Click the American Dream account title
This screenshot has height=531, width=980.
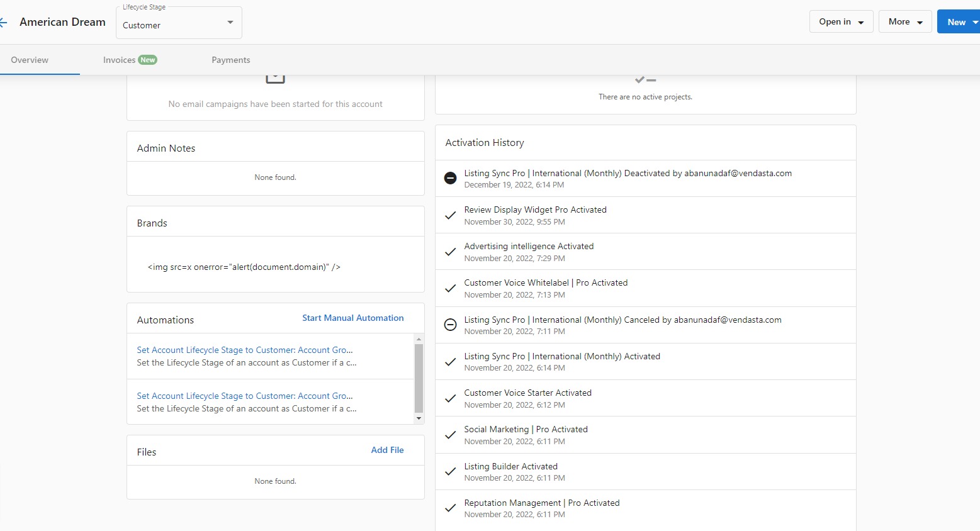(x=62, y=22)
